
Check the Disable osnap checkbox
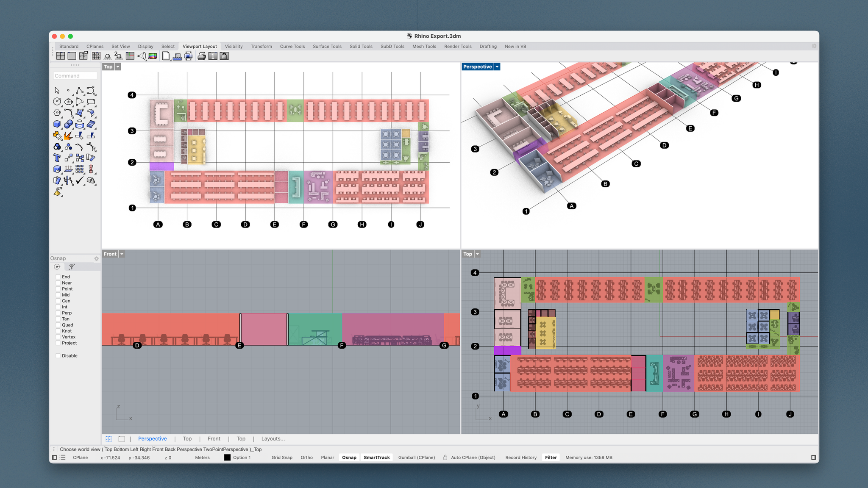pyautogui.click(x=58, y=356)
